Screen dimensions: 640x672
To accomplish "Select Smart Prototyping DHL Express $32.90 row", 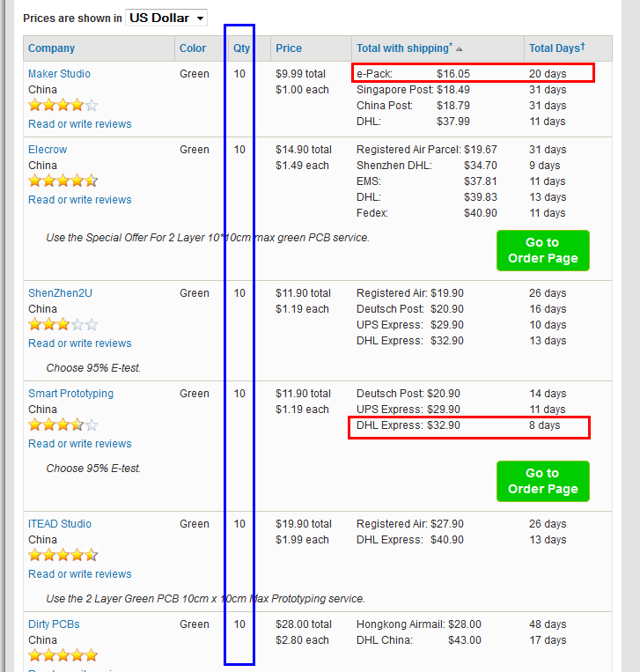I will (x=469, y=427).
